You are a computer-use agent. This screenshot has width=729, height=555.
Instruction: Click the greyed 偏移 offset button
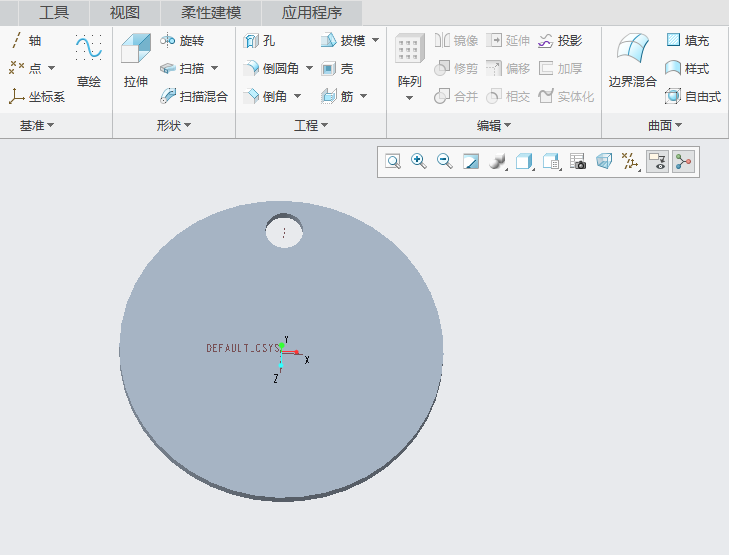point(508,69)
